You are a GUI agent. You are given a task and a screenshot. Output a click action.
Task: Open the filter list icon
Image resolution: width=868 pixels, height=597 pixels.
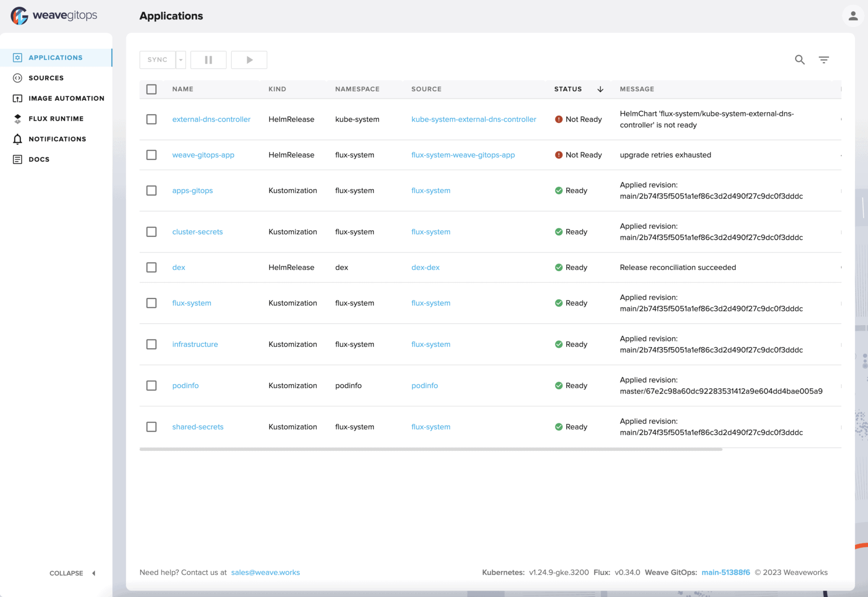pos(824,60)
